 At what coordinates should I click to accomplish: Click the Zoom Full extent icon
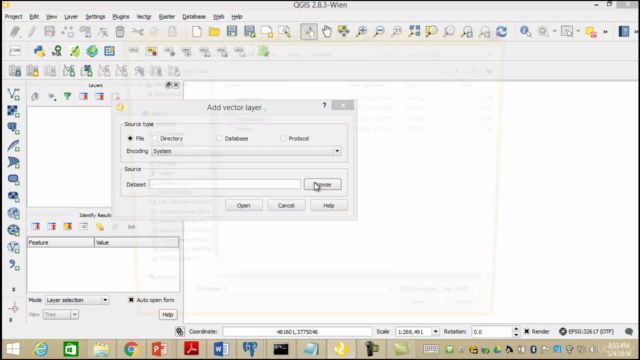point(414,31)
